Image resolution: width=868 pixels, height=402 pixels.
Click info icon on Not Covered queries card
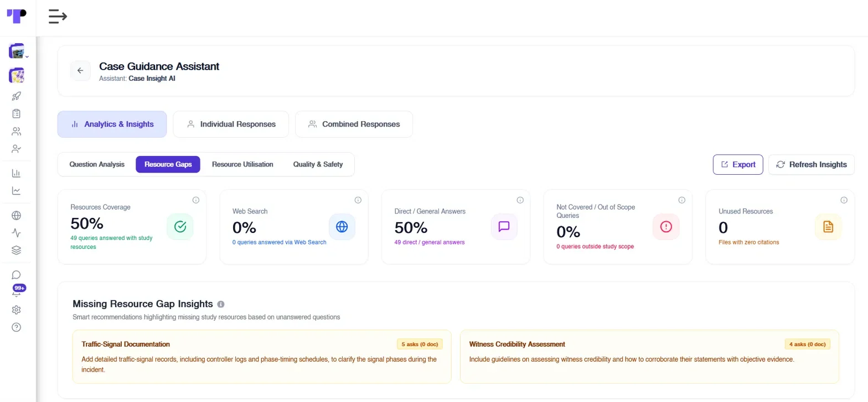click(682, 200)
